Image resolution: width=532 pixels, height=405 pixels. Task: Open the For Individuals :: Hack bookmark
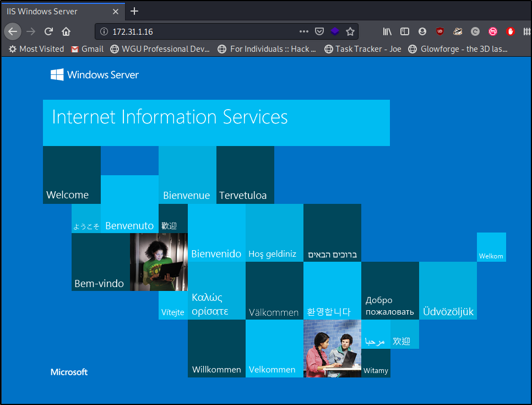pyautogui.click(x=267, y=49)
